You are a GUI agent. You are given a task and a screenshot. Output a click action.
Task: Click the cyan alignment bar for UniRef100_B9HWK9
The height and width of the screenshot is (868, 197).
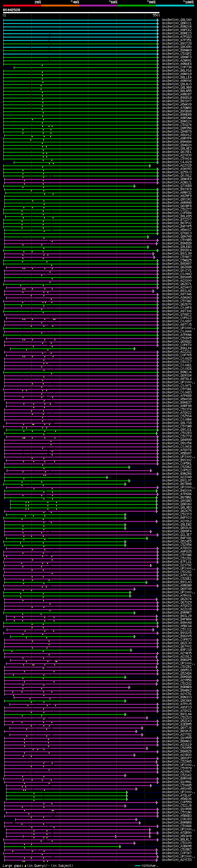[81, 50]
